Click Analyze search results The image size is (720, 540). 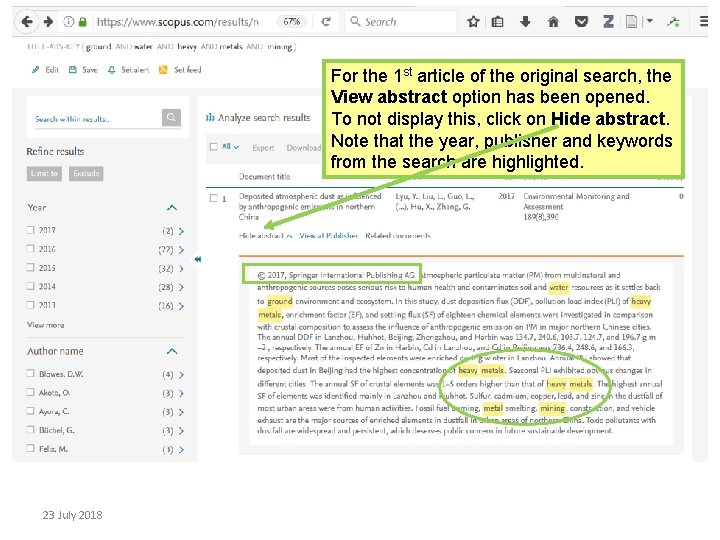259,118
